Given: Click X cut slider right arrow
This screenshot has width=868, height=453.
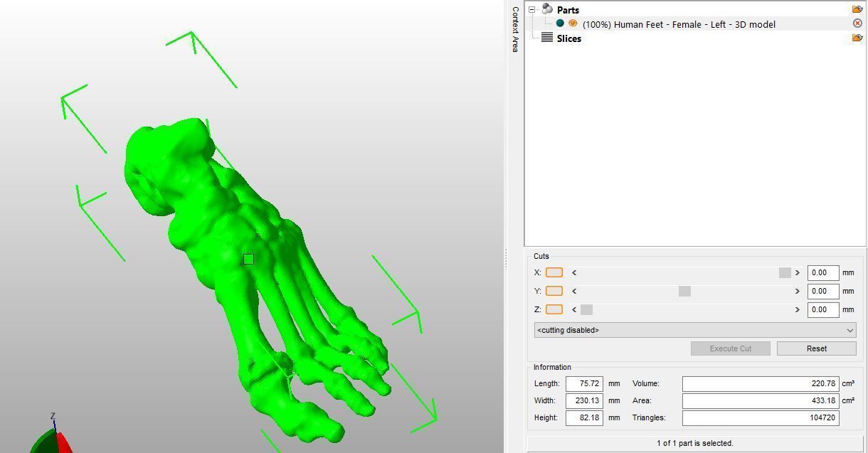Looking at the screenshot, I should 797,272.
